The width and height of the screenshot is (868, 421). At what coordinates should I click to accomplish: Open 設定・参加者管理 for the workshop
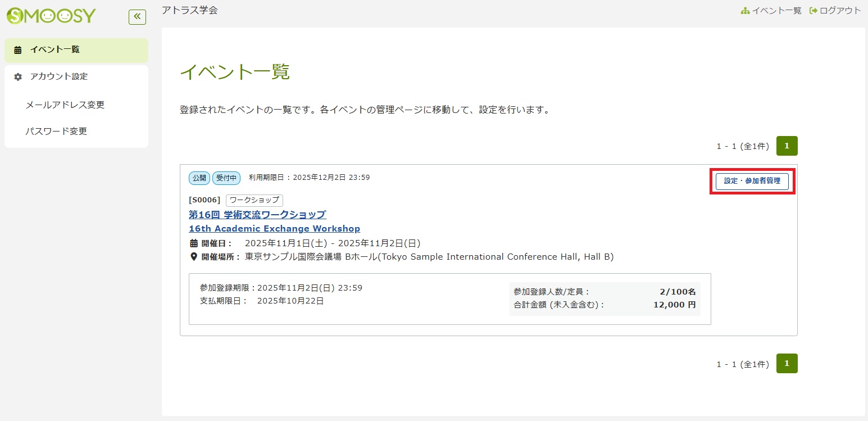click(x=752, y=181)
